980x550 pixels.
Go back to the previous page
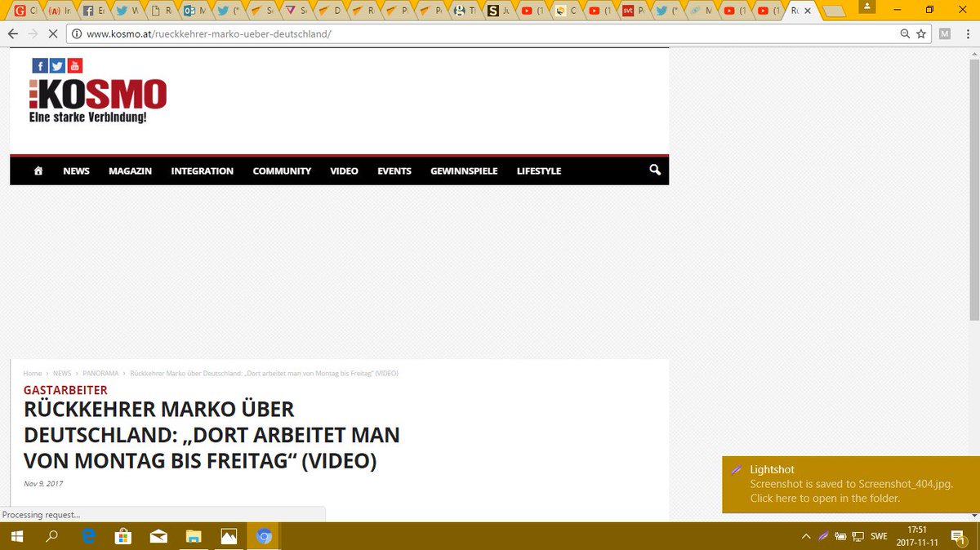click(13, 34)
